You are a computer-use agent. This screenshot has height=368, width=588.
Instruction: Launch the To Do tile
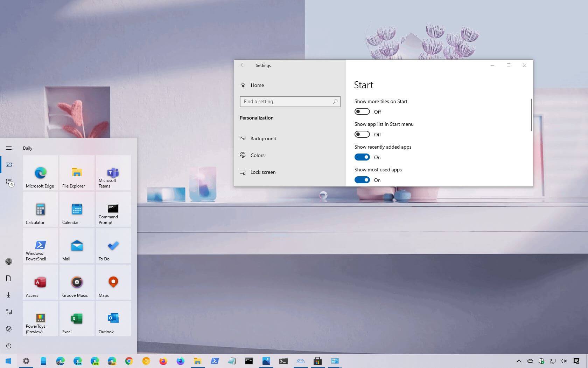(113, 246)
